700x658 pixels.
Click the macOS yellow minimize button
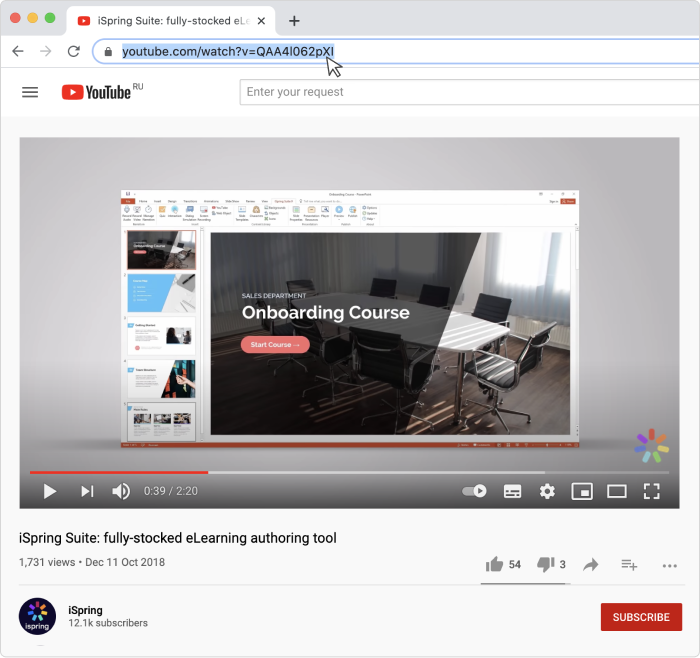coord(33,18)
